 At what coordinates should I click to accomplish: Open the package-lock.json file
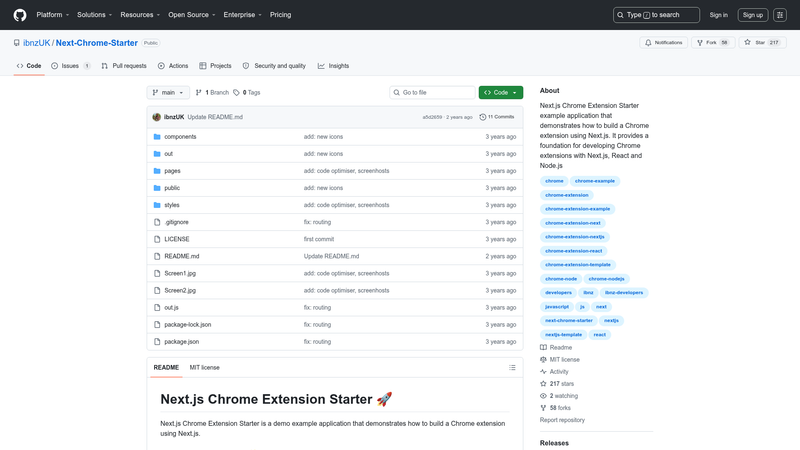click(x=188, y=324)
